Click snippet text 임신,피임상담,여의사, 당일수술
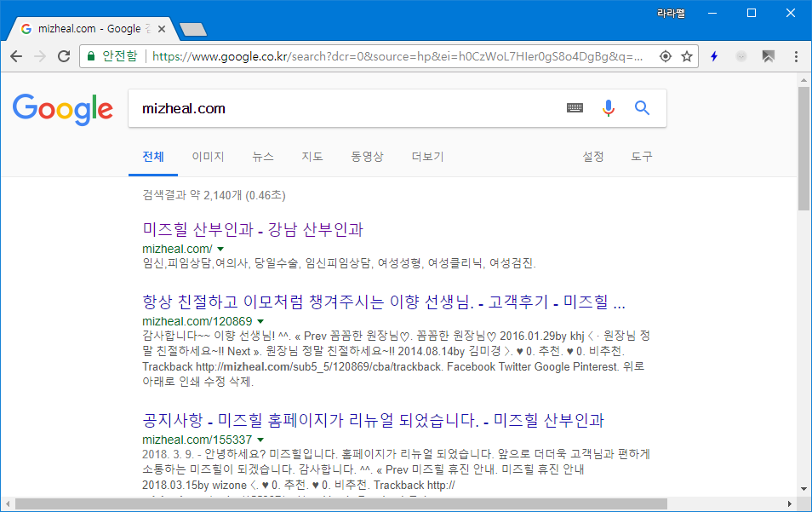Screen dimensions: 812x512 coord(221,263)
